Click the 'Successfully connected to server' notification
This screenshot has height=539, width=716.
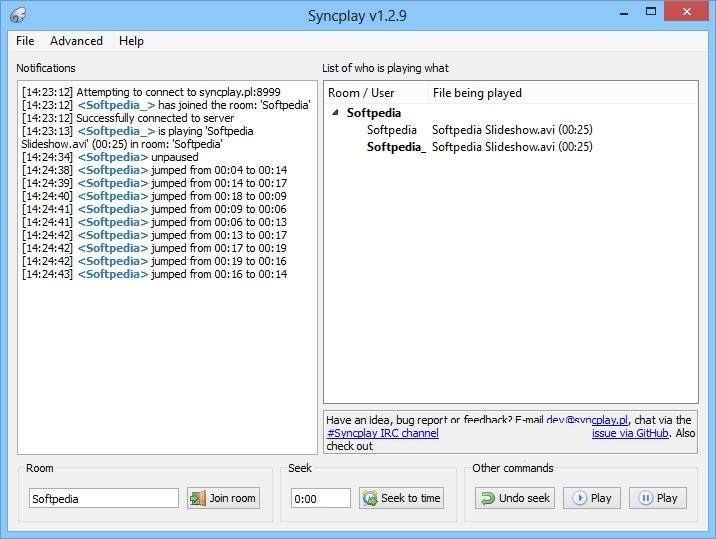pyautogui.click(x=128, y=118)
